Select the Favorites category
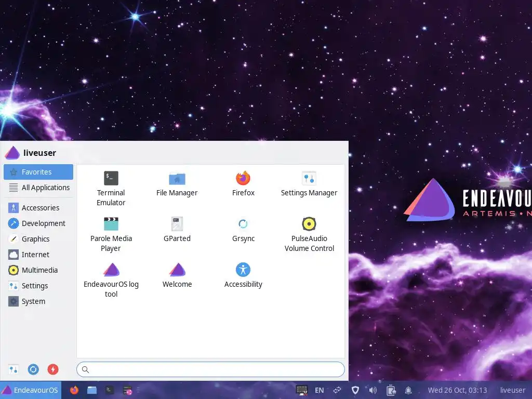 (38, 172)
